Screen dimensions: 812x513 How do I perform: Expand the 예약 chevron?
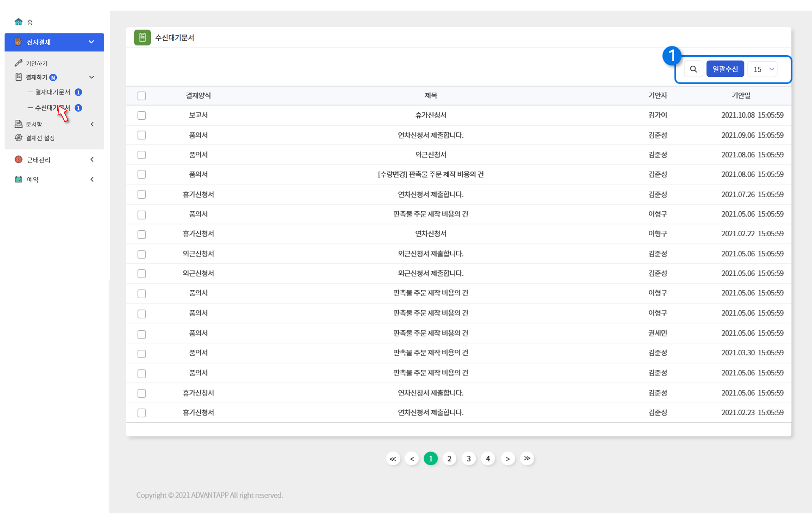pos(92,179)
